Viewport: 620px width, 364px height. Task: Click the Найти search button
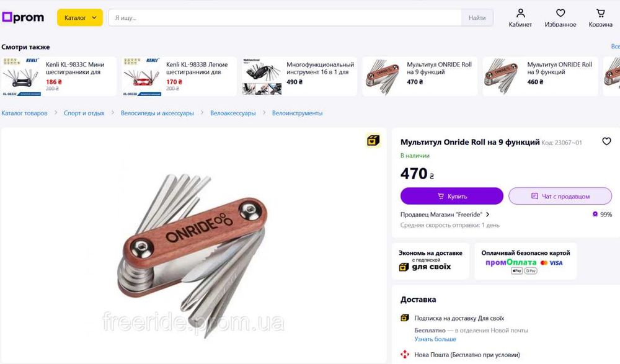coord(477,18)
